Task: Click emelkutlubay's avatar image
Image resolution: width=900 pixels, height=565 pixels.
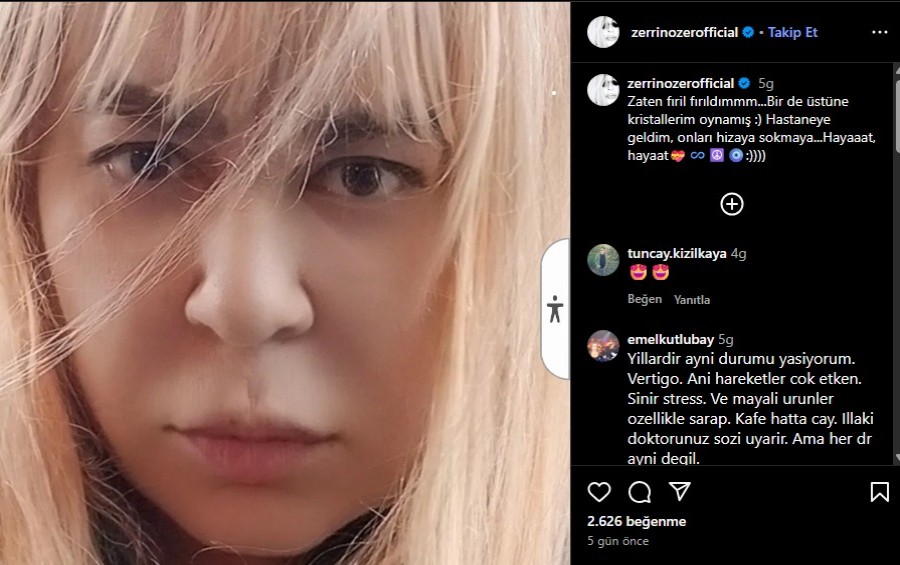Action: click(603, 346)
